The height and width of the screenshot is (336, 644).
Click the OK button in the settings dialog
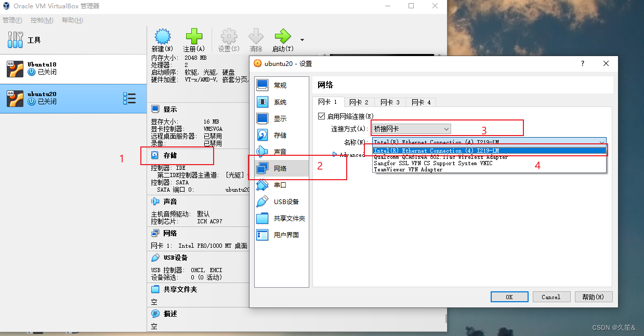509,297
